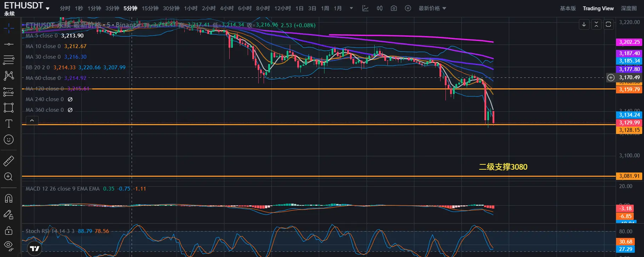The height and width of the screenshot is (257, 644).
Task: Toggle magnet mode in the sidebar
Action: pyautogui.click(x=9, y=198)
